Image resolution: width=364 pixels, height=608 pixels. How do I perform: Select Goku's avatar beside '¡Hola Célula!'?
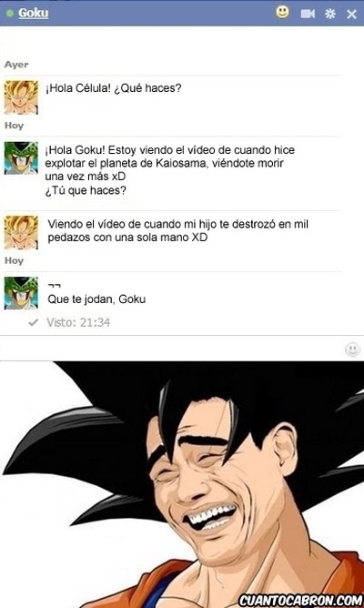pos(21,97)
